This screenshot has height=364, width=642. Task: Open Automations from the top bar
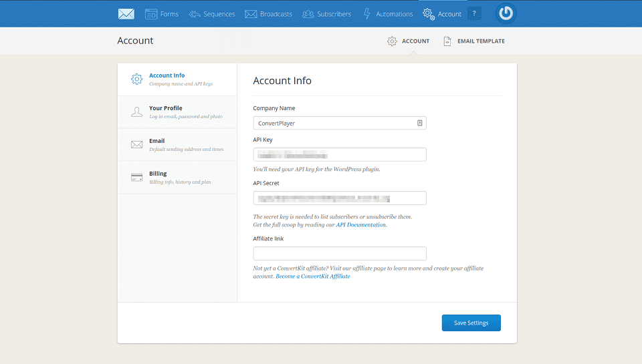[388, 14]
